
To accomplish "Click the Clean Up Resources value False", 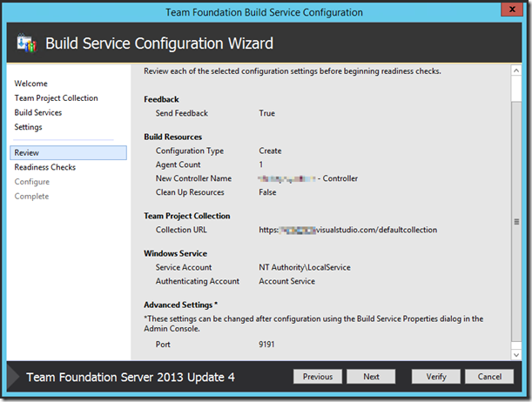I will (267, 192).
